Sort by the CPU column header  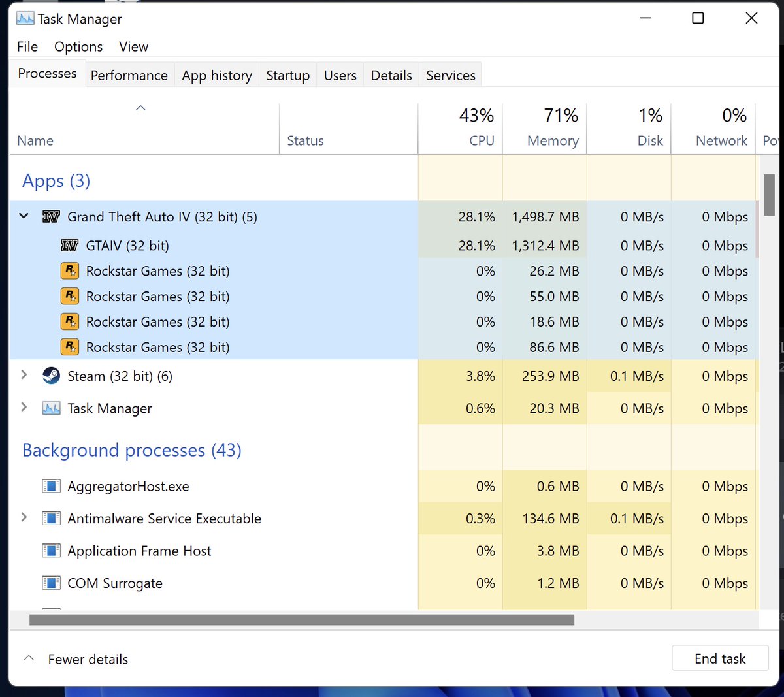(460, 128)
